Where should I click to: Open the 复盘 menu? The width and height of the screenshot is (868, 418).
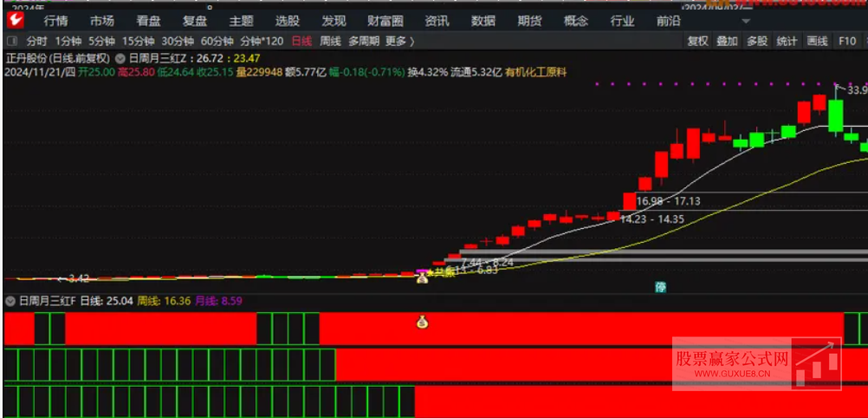(x=195, y=22)
